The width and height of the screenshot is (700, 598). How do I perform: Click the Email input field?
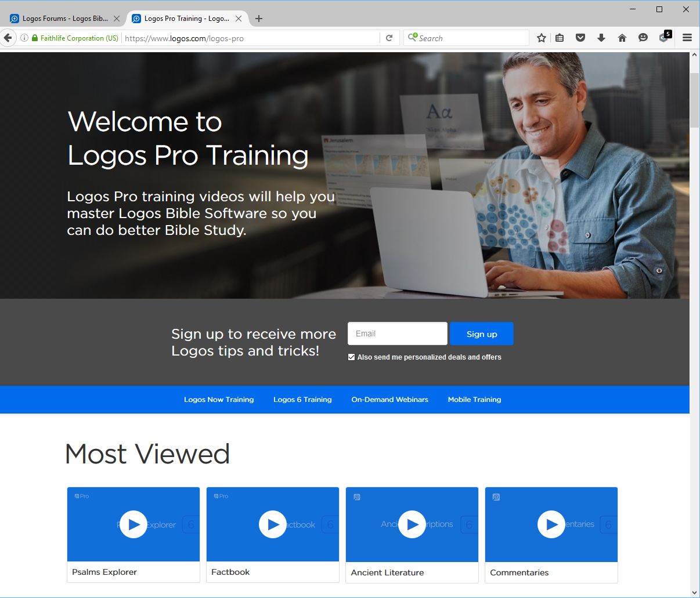point(398,334)
